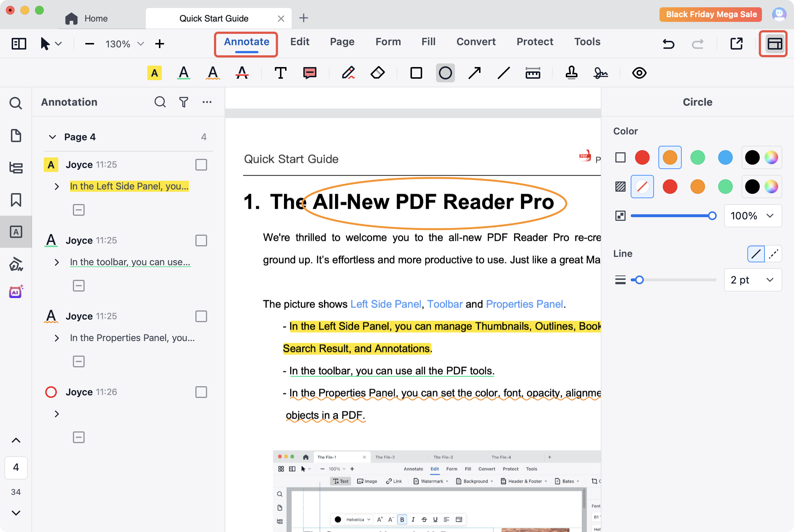
Task: Choose the arrow drawing tool
Action: coord(474,73)
